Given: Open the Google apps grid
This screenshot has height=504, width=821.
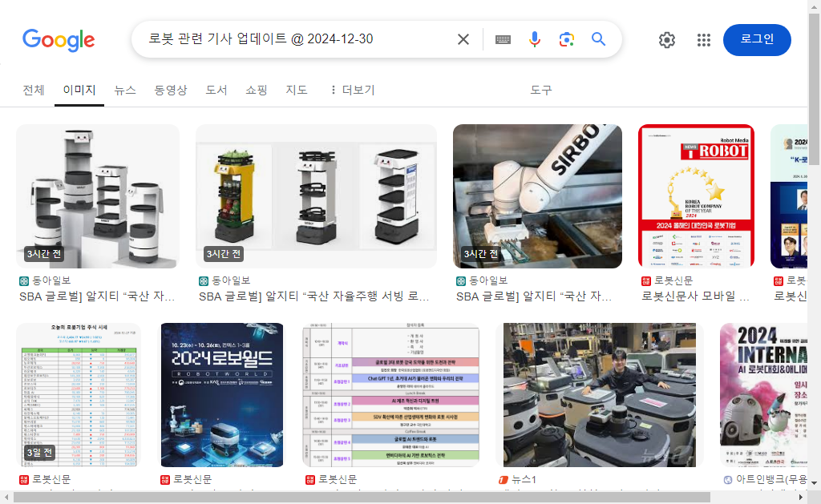Looking at the screenshot, I should (704, 40).
